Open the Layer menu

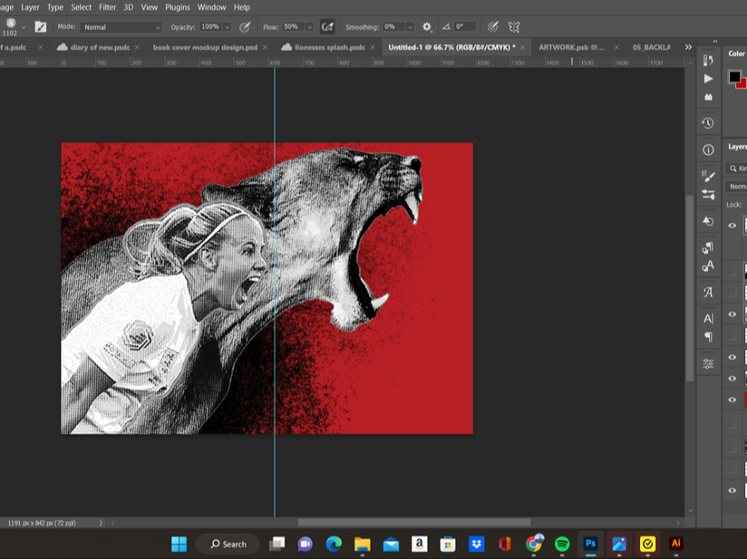tap(30, 7)
